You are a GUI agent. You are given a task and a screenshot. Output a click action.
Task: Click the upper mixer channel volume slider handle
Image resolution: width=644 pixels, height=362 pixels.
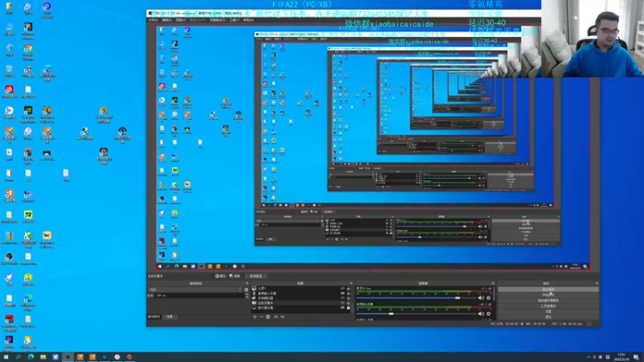pos(457,298)
